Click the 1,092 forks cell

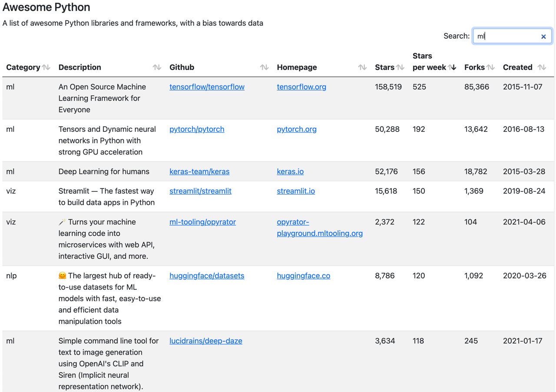(473, 276)
